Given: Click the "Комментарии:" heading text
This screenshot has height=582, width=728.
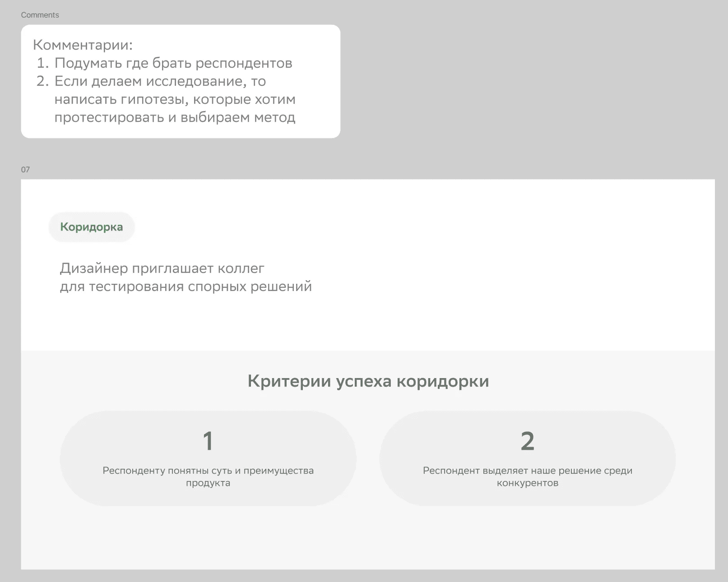Looking at the screenshot, I should click(83, 45).
